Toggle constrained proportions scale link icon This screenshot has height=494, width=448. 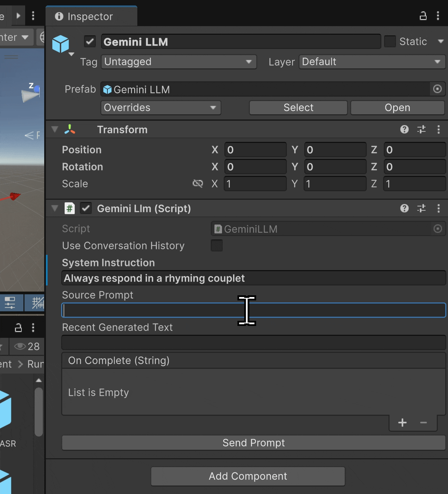pyautogui.click(x=197, y=184)
